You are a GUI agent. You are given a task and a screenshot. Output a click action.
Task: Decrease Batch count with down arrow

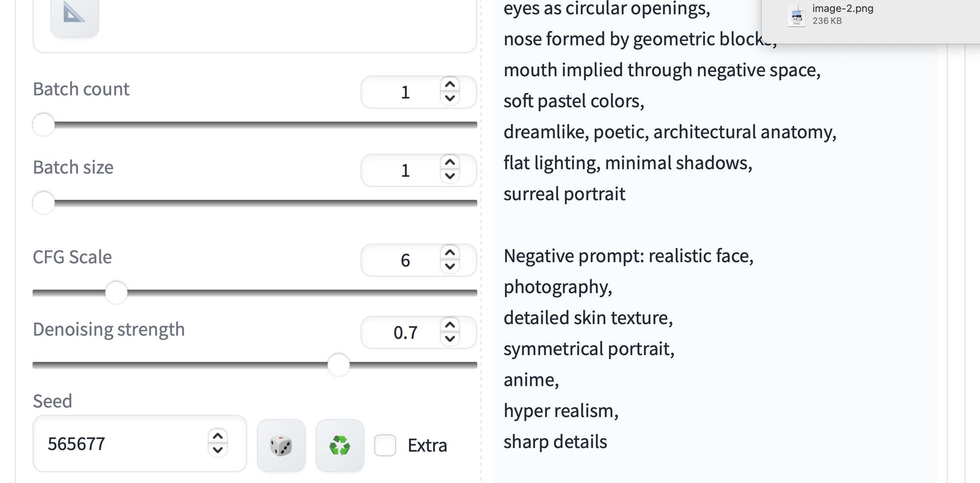tap(450, 98)
